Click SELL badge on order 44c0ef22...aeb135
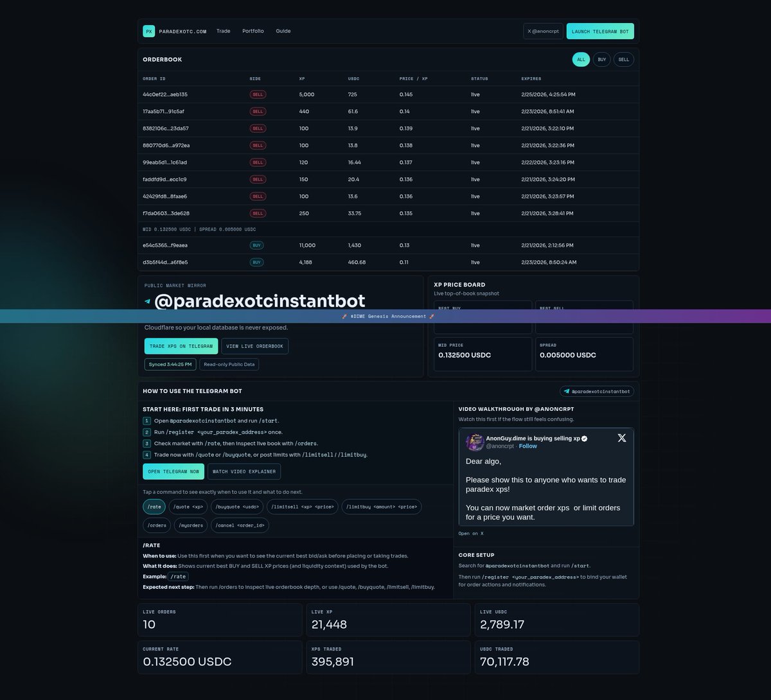Viewport: 771px width, 700px height. coord(258,94)
